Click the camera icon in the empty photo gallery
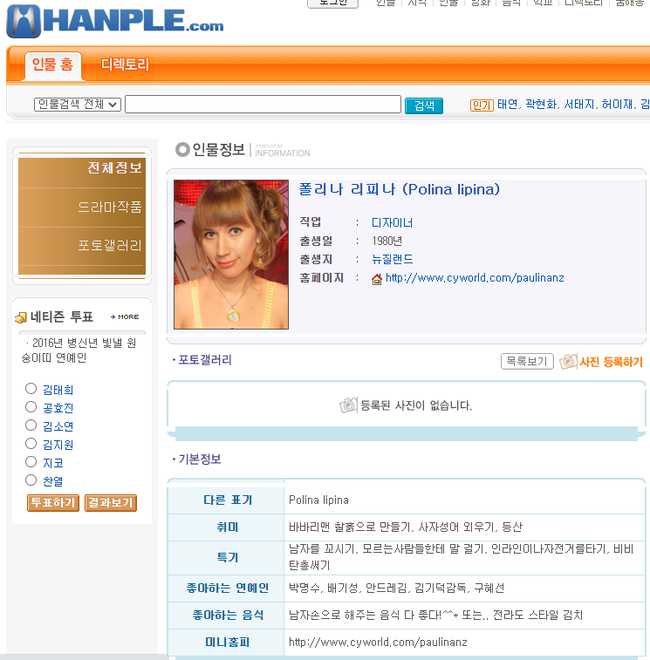 pyautogui.click(x=349, y=405)
